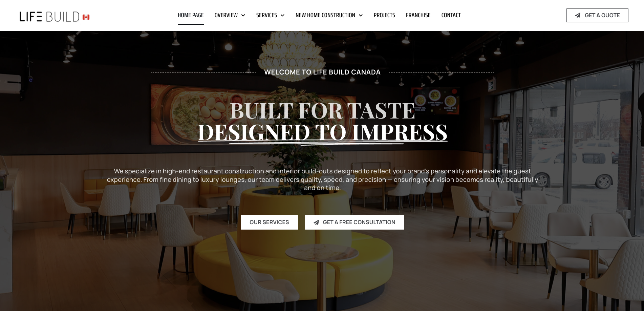Click the Built For Taste headline

[322, 111]
